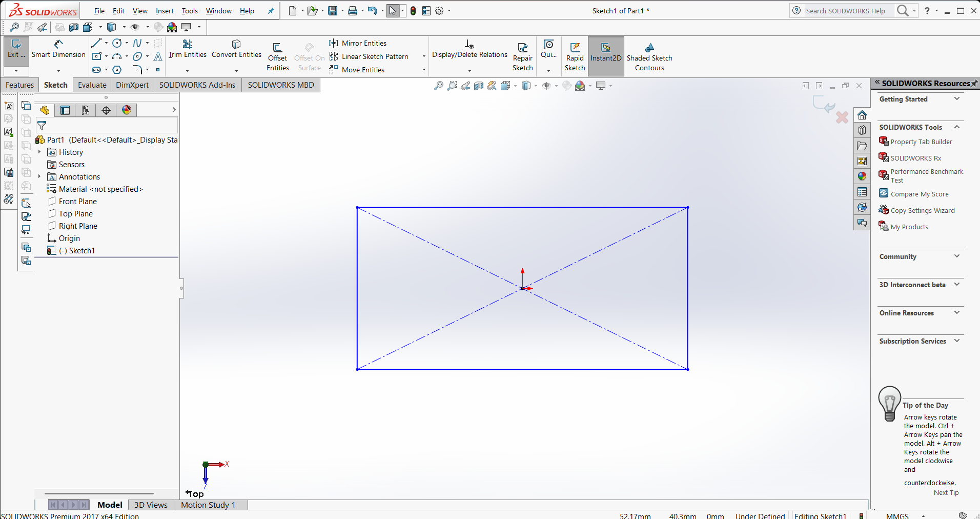This screenshot has width=980, height=519.
Task: Open the ConfigurationManager tab
Action: tap(86, 110)
